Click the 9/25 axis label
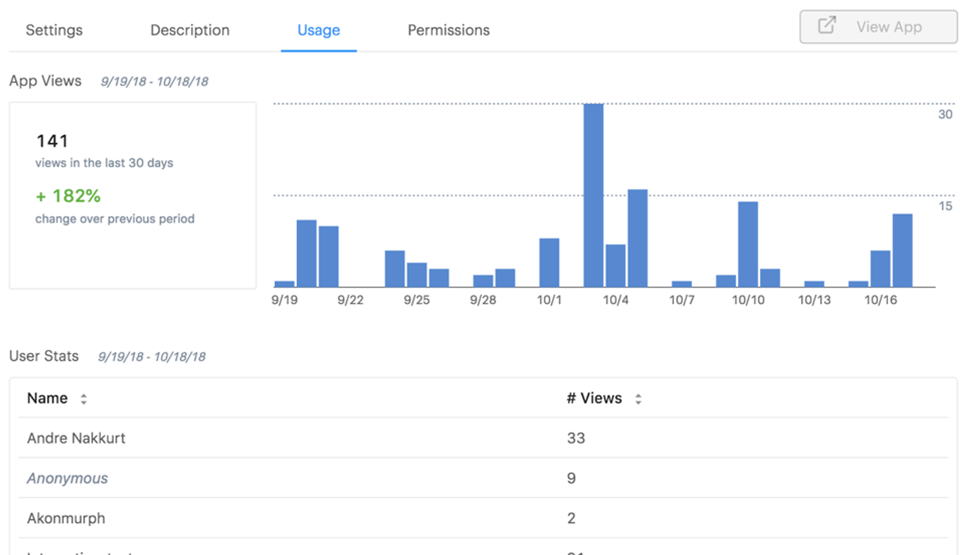 click(416, 300)
